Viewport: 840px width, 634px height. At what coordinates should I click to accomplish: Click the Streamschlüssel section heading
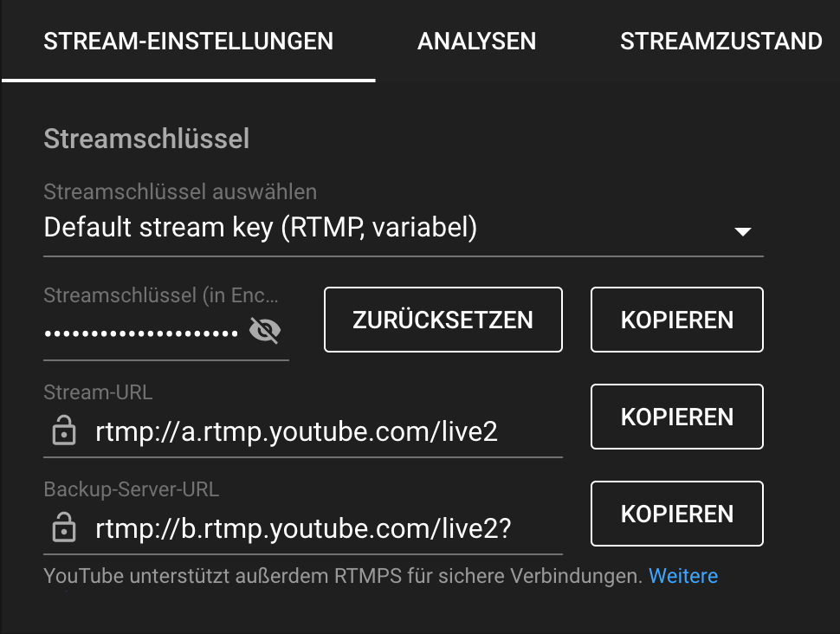click(x=145, y=138)
